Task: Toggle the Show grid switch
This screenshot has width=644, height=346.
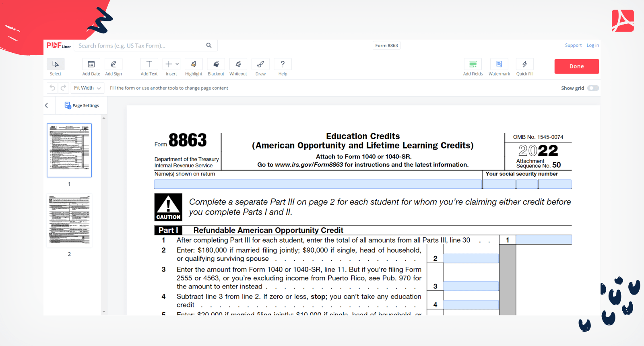Action: [593, 88]
